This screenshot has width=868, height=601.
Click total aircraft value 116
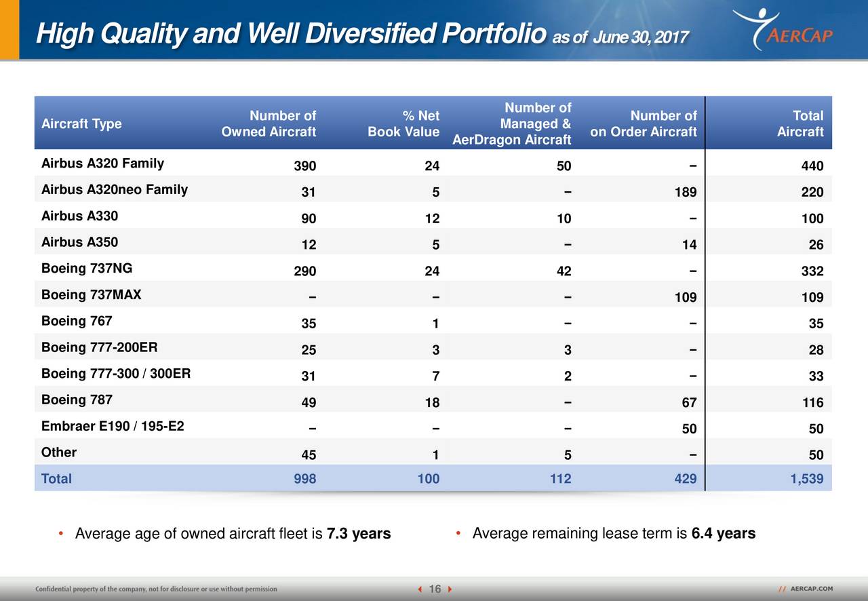(x=812, y=403)
